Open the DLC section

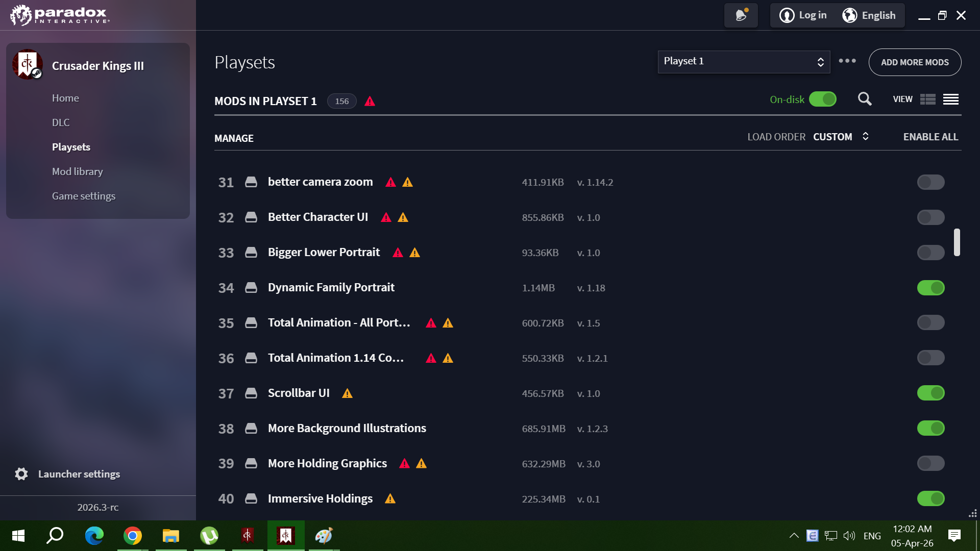pos(61,122)
